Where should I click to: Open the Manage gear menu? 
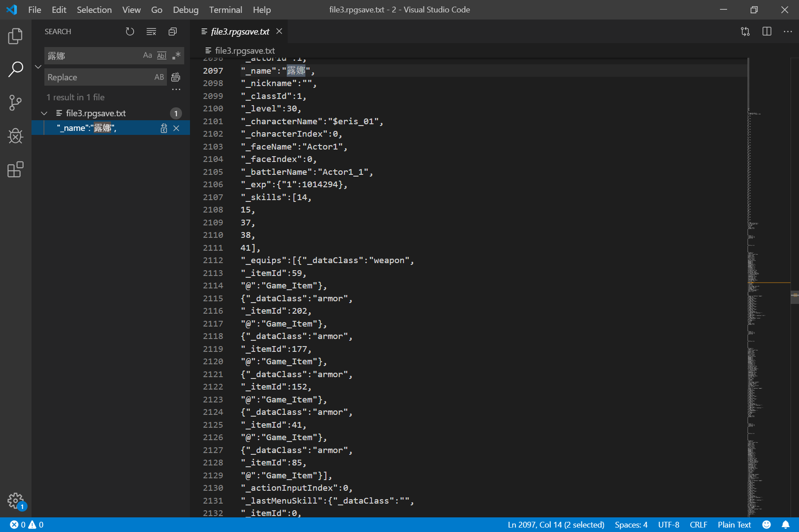click(16, 501)
